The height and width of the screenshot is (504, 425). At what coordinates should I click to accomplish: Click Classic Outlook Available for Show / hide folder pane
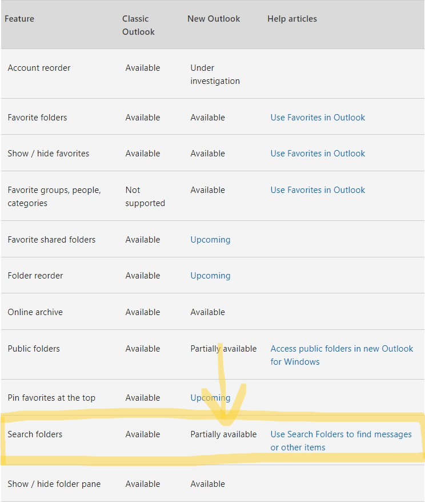143,484
